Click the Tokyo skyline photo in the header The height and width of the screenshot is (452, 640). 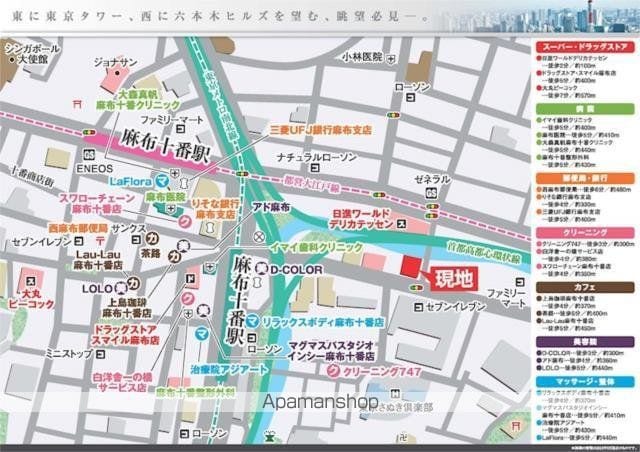536,16
